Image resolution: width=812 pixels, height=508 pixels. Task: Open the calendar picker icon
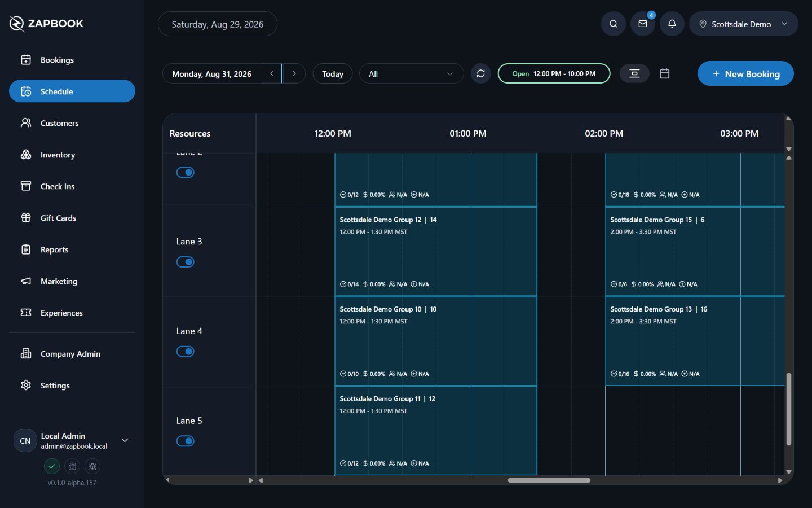point(665,73)
